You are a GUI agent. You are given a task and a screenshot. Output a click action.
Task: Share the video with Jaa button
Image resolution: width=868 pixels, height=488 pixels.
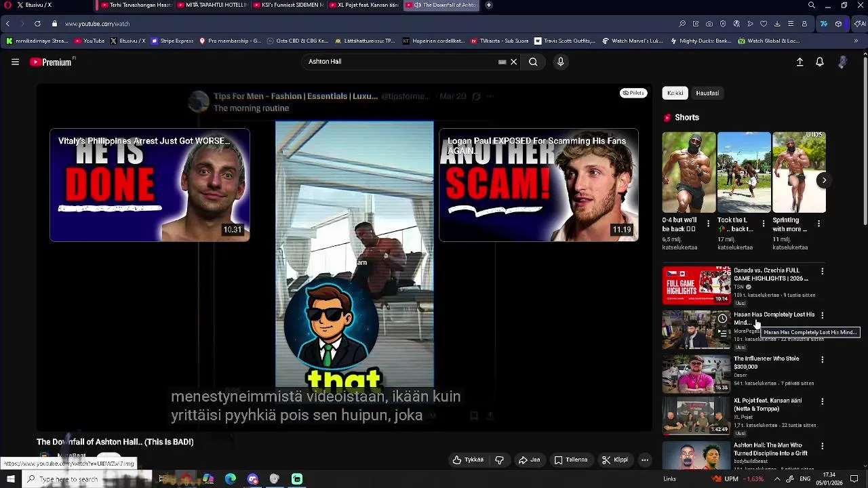[529, 460]
